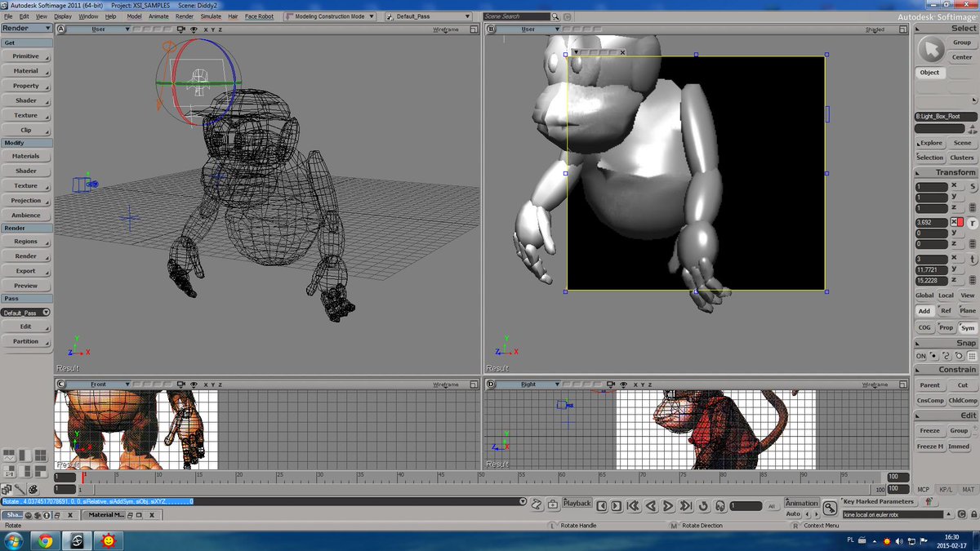The height and width of the screenshot is (551, 980).
Task: Click the sun smiley taskbar icon
Action: pyautogui.click(x=108, y=540)
